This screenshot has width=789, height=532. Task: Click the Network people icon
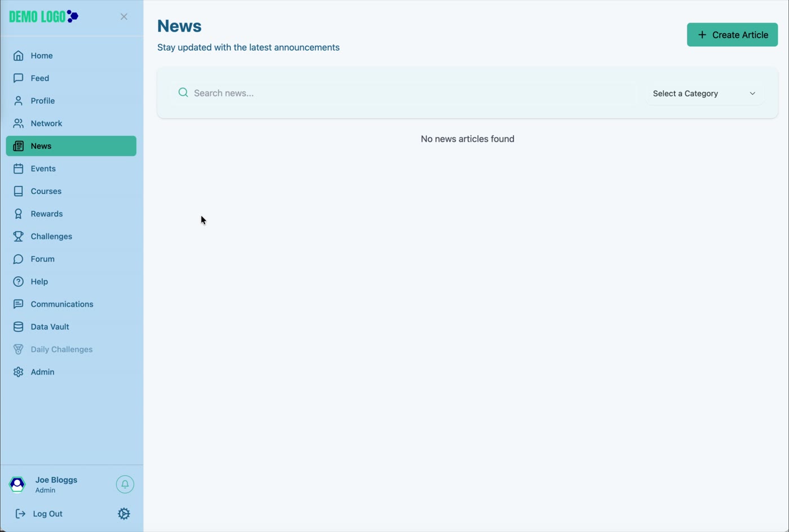point(18,123)
